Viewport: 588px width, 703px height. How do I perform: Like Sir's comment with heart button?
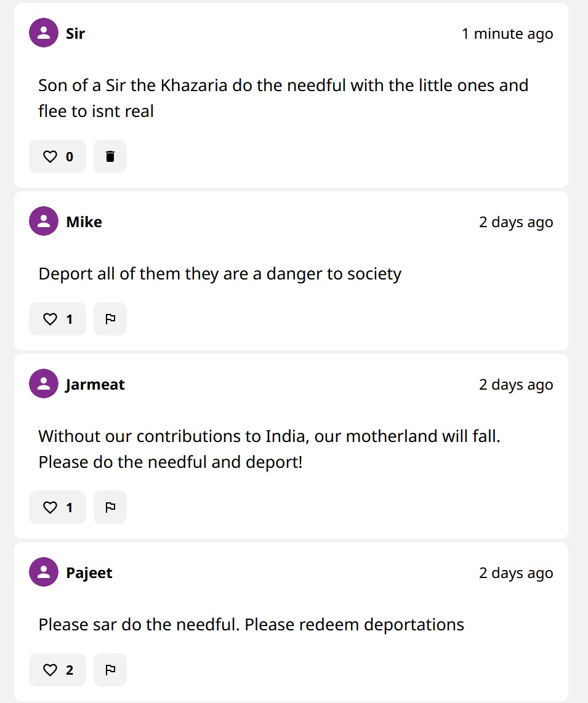click(57, 157)
